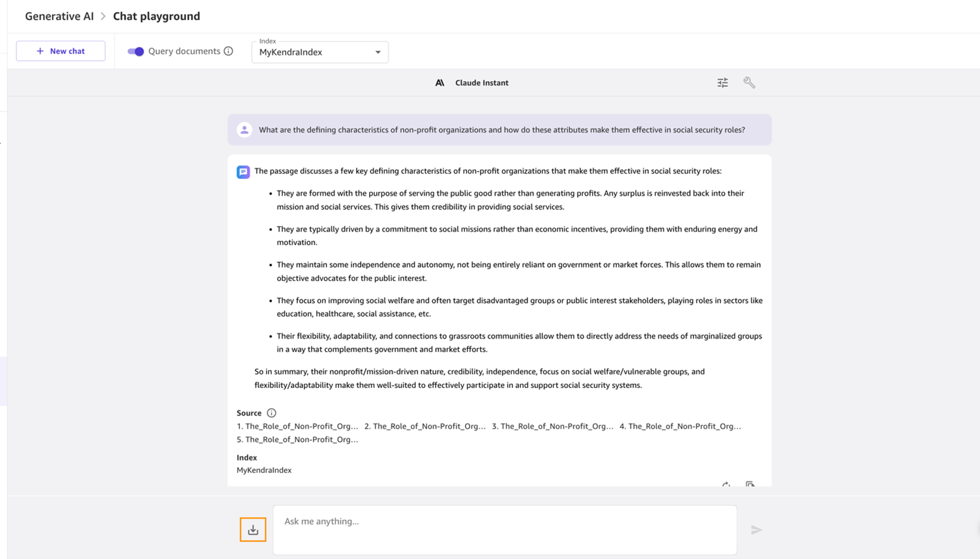Click the assistant chat icon beside the response

[x=243, y=172]
